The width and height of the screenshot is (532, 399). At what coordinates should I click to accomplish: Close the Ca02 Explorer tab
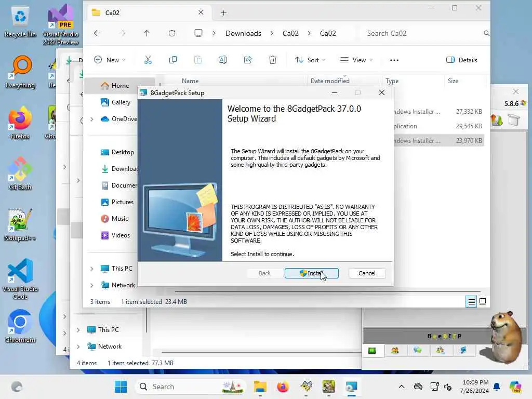(x=201, y=12)
